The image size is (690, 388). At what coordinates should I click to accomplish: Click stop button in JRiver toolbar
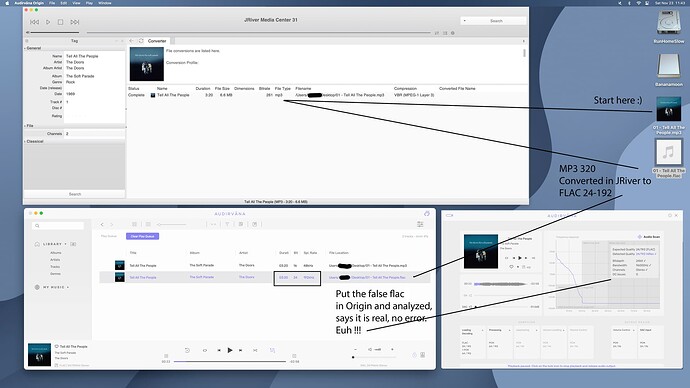pos(61,22)
